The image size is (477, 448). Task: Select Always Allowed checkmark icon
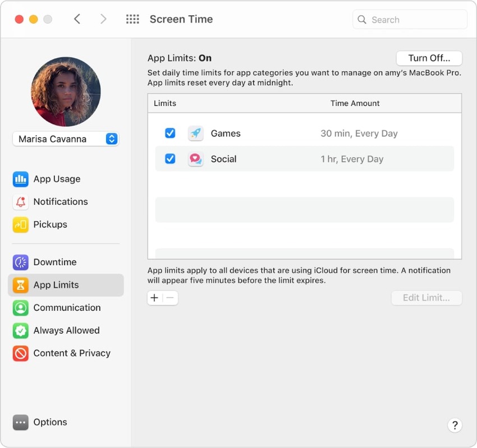tap(21, 331)
